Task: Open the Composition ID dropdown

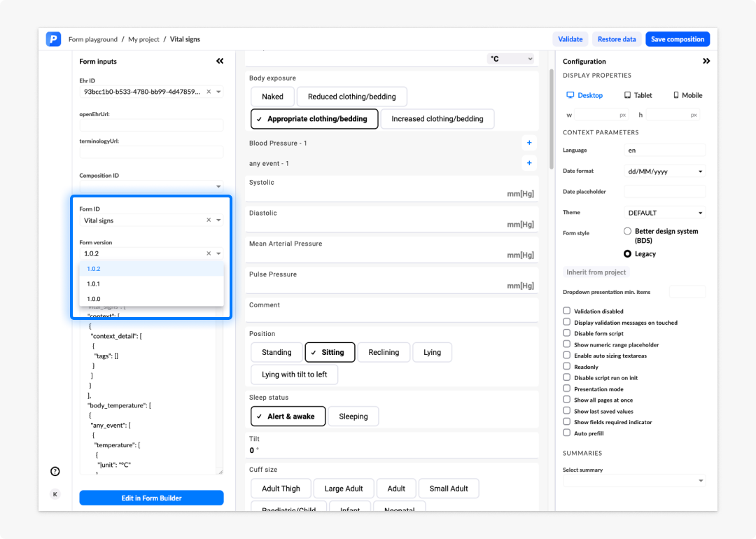Action: pos(218,187)
